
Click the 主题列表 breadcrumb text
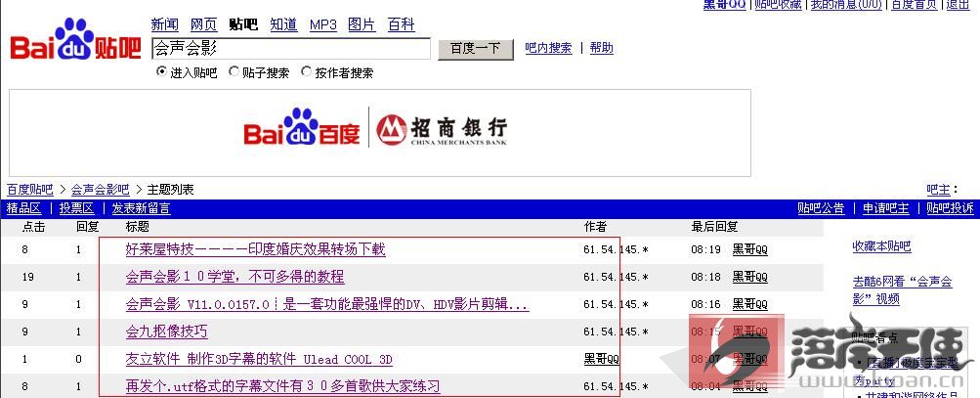(171, 190)
